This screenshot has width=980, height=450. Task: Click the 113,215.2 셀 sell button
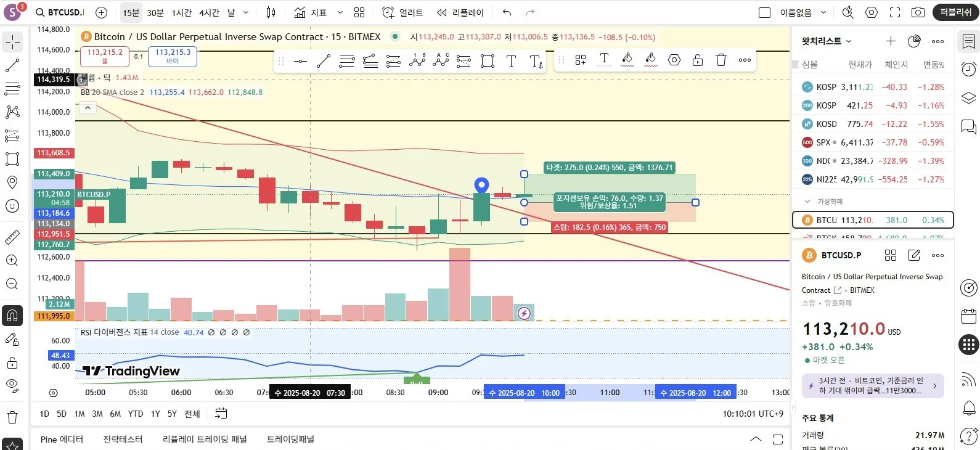(x=105, y=56)
